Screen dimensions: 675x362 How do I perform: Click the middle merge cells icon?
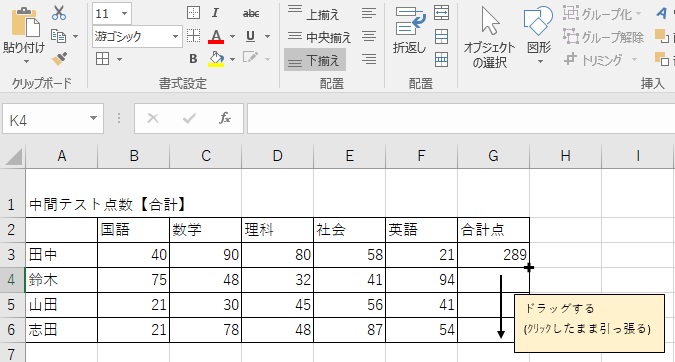pyautogui.click(x=441, y=37)
